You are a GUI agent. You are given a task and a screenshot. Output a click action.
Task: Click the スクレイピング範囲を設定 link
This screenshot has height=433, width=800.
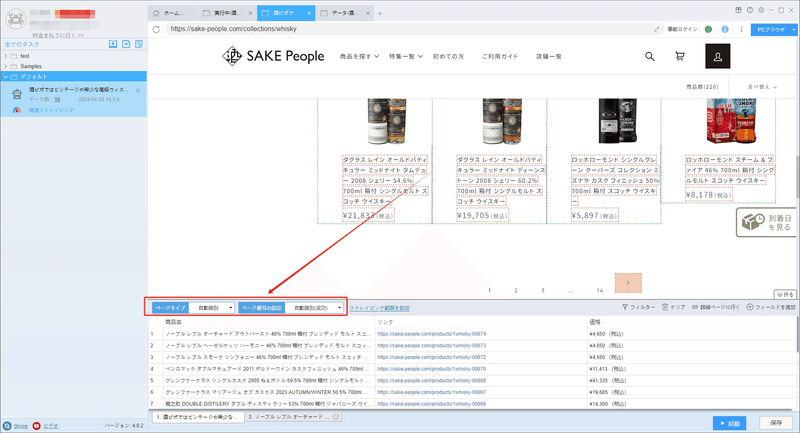tap(379, 308)
